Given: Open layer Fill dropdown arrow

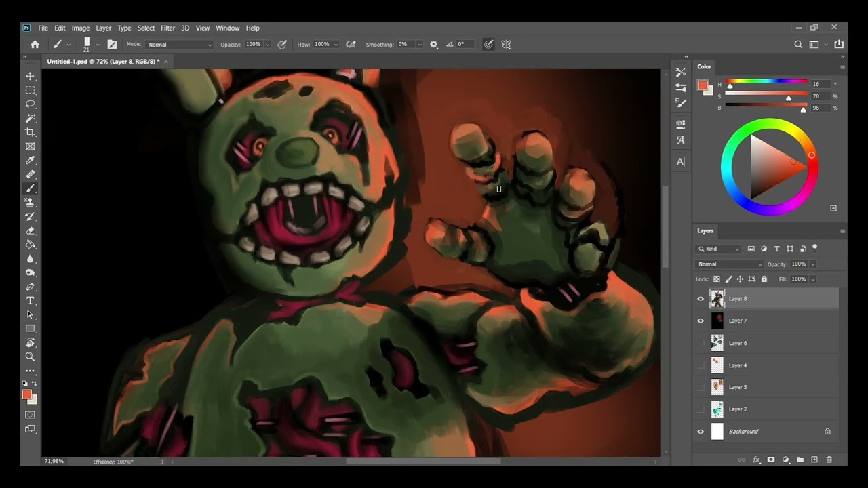Looking at the screenshot, I should (x=813, y=279).
